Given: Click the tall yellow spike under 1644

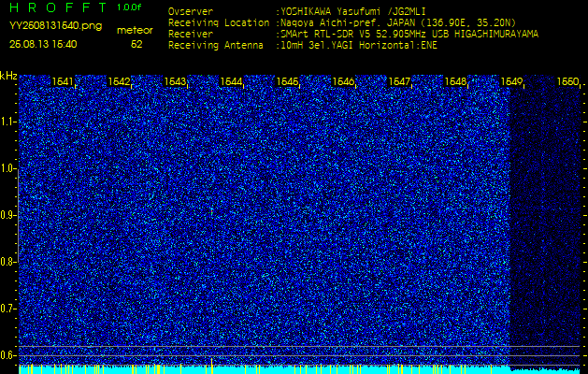Looking at the screenshot, I should tap(211, 366).
